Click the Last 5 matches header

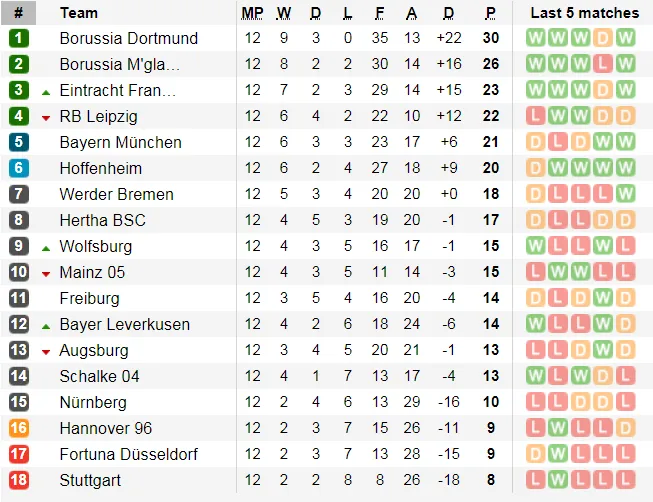pyautogui.click(x=585, y=13)
